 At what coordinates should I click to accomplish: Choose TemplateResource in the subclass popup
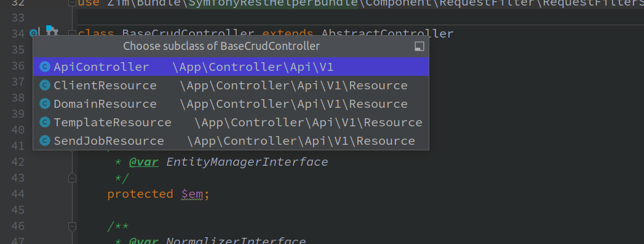231,122
